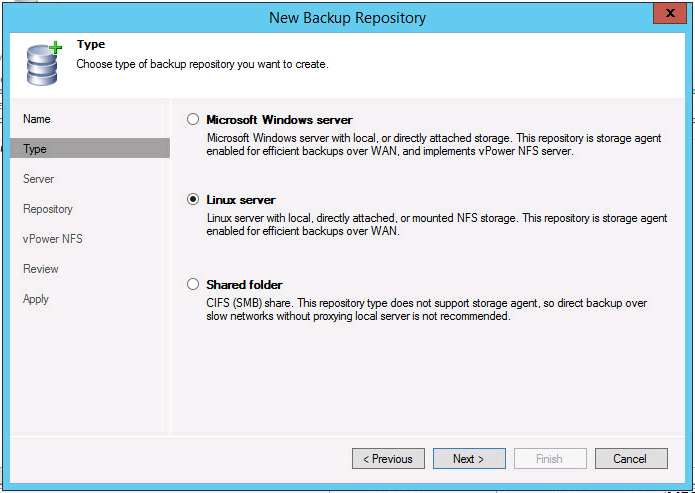Click Next to continue the wizard
Viewport: 695px width, 493px height.
pos(470,459)
